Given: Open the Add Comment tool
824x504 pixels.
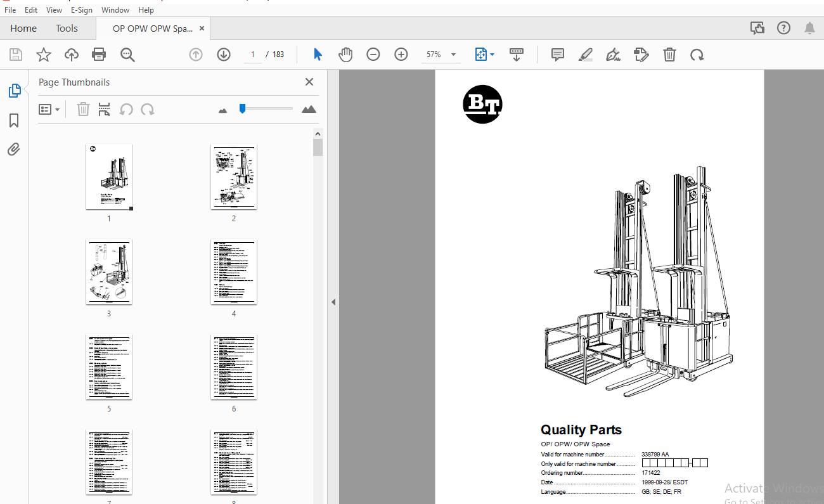Looking at the screenshot, I should click(x=557, y=55).
